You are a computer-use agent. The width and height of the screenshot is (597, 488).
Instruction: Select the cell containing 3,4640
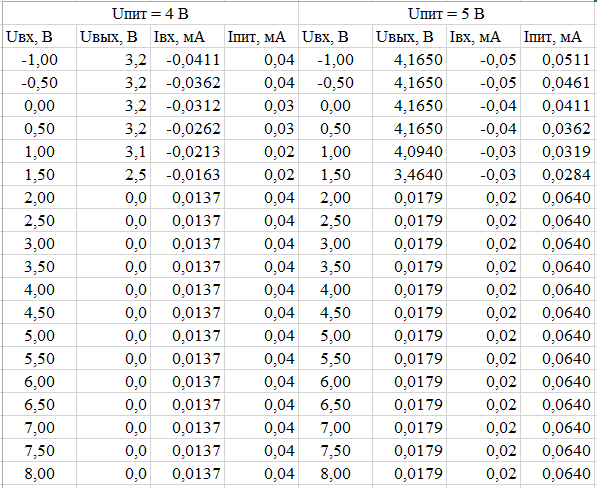409,175
